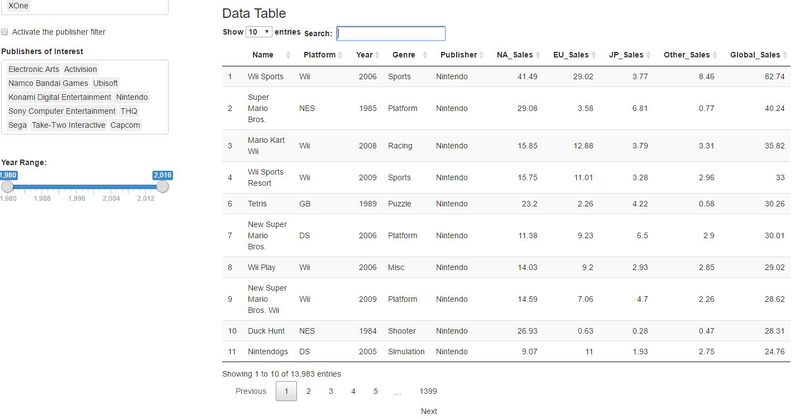Click the Showing 1 to 10 entries text
This screenshot has height=419, width=800.
coord(282,374)
